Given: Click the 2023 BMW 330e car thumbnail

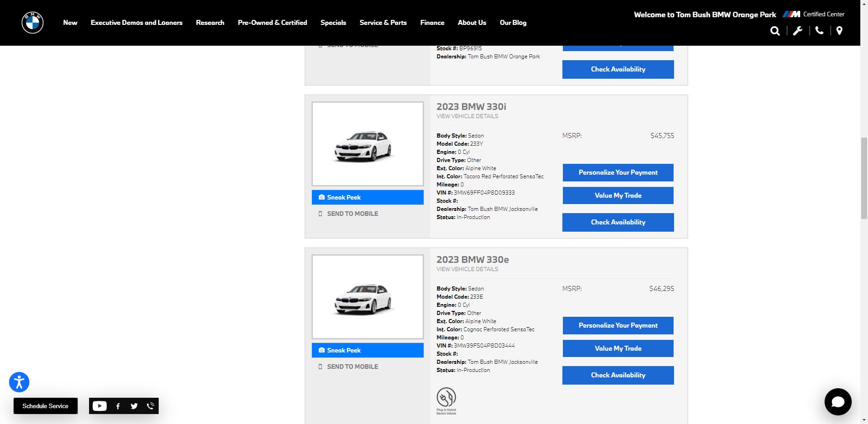Looking at the screenshot, I should (x=368, y=297).
